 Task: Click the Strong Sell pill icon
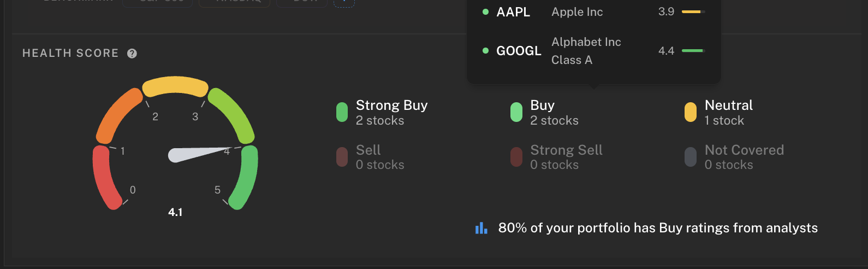click(x=516, y=157)
